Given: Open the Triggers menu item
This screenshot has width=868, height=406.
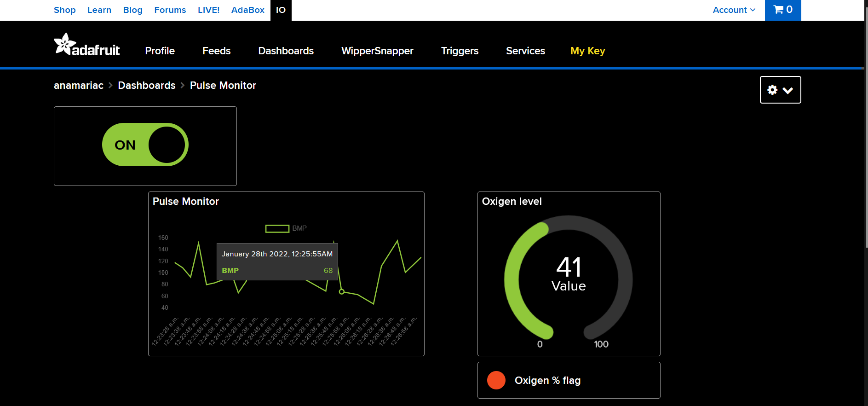Looking at the screenshot, I should 460,51.
